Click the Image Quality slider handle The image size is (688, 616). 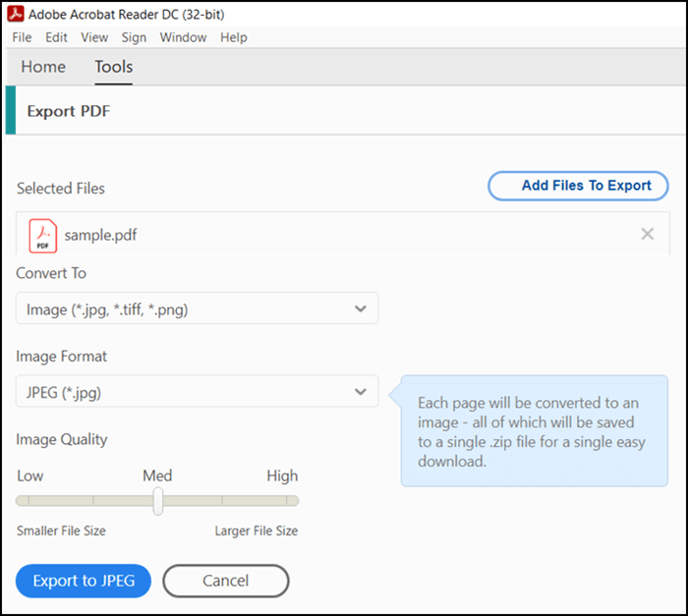point(157,501)
